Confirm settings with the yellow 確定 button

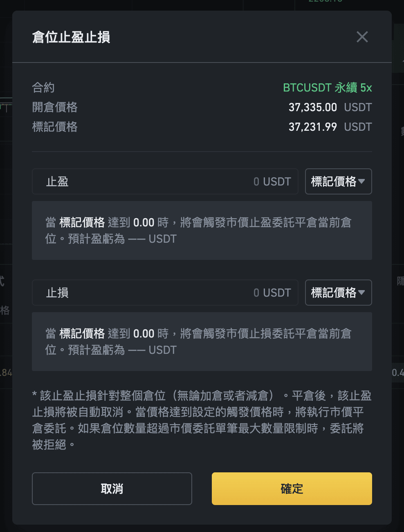pyautogui.click(x=292, y=489)
